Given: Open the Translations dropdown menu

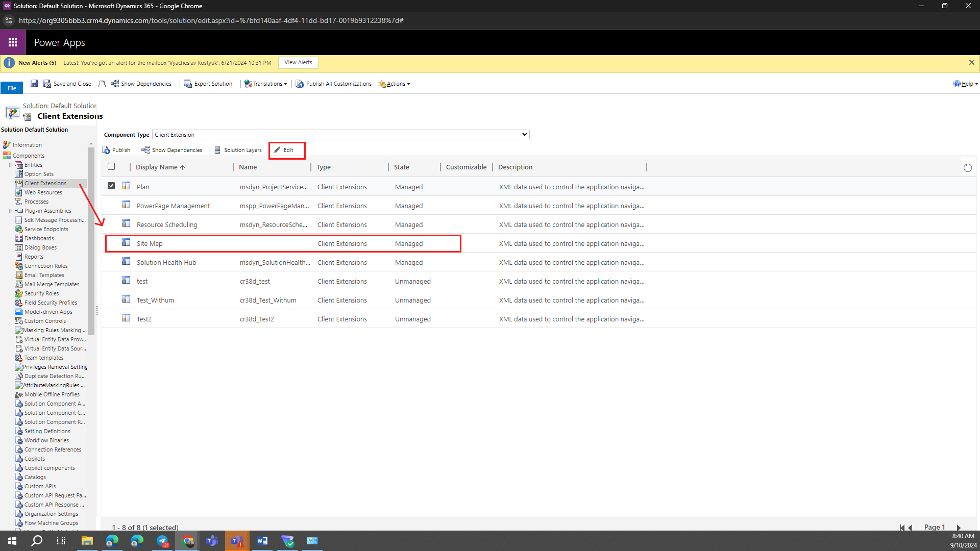Looking at the screenshot, I should 265,84.
